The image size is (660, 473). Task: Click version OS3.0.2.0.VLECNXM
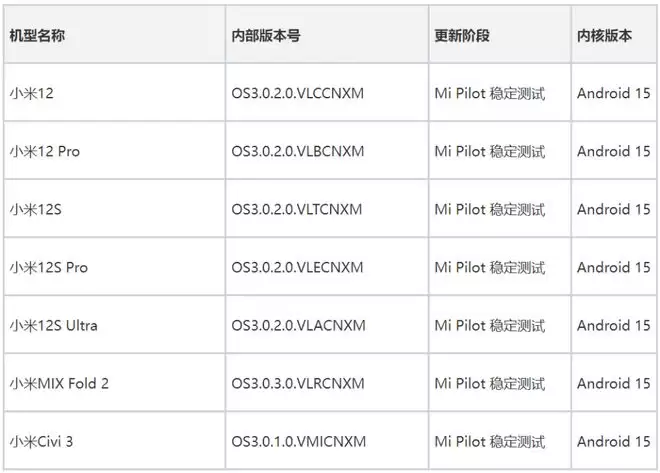297,268
